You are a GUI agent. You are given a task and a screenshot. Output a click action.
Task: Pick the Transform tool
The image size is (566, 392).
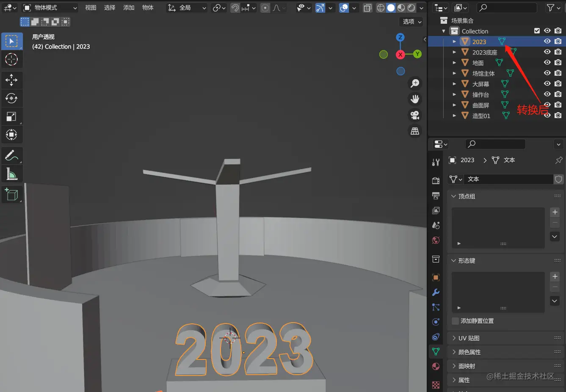coord(11,135)
